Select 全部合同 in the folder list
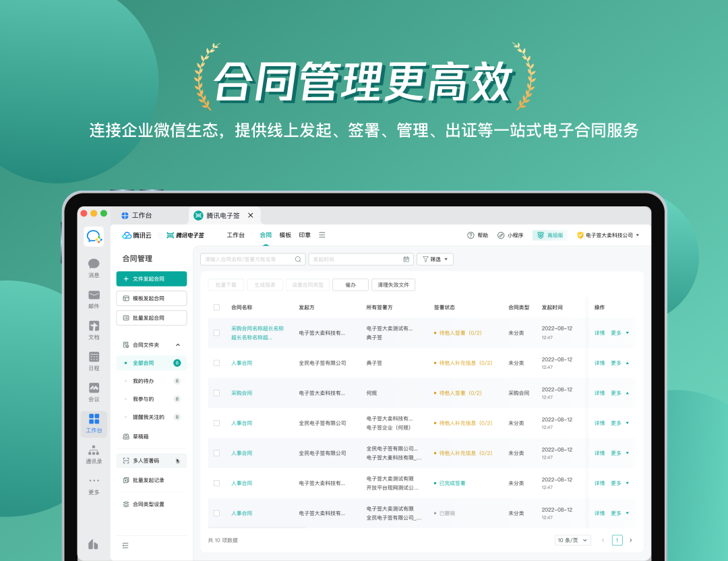The width and height of the screenshot is (728, 561). point(152,363)
